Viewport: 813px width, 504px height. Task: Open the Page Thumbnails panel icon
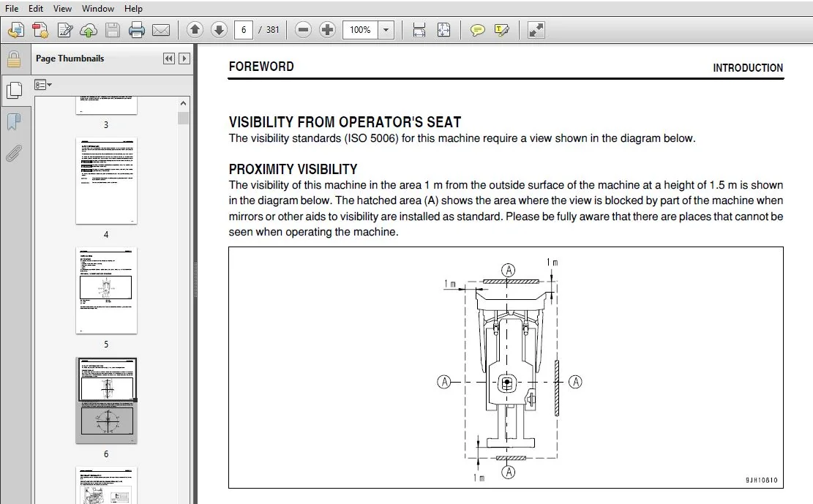point(14,90)
